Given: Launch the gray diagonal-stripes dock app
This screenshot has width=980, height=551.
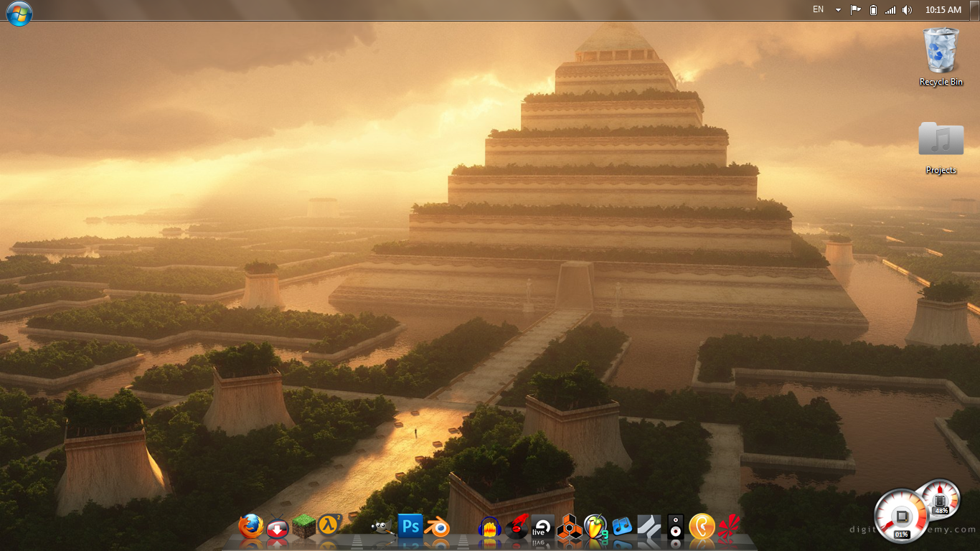Looking at the screenshot, I should 649,527.
